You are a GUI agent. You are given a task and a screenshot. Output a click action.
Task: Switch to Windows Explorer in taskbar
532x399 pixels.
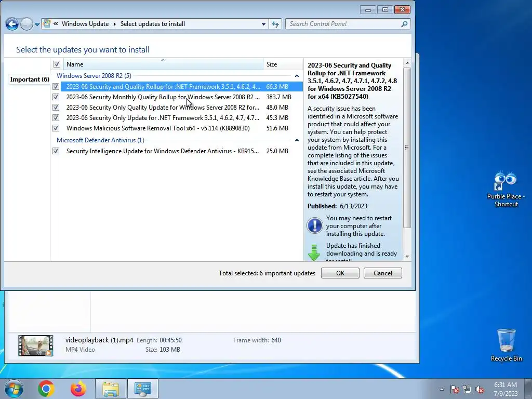111,389
